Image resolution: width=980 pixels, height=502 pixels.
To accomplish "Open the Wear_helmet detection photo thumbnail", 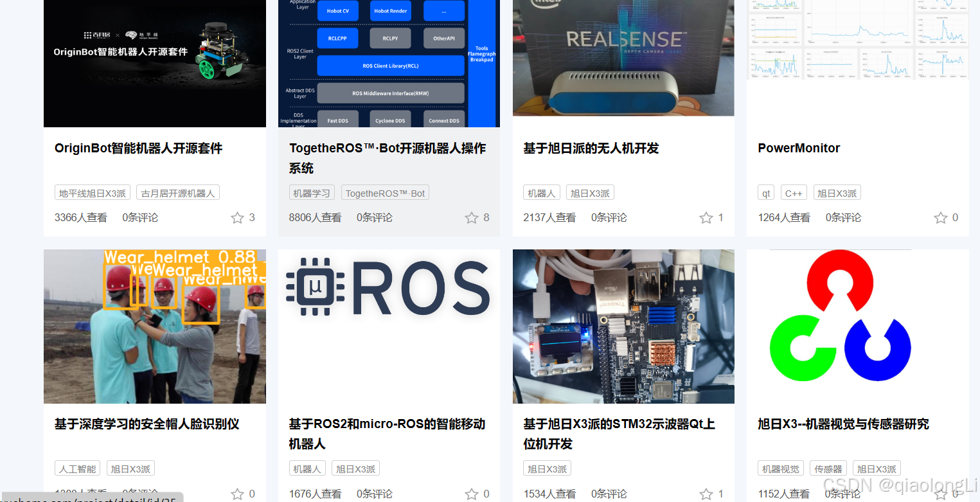I will [155, 327].
